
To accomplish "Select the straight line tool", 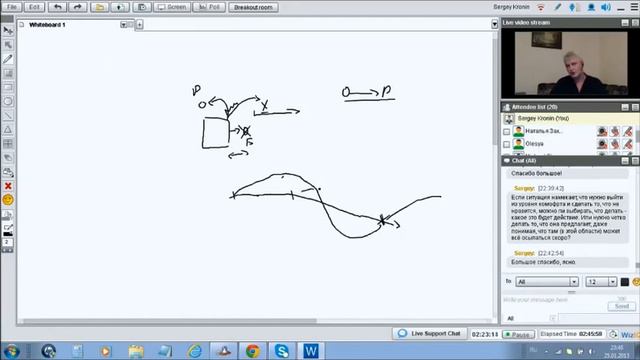I will 8,116.
